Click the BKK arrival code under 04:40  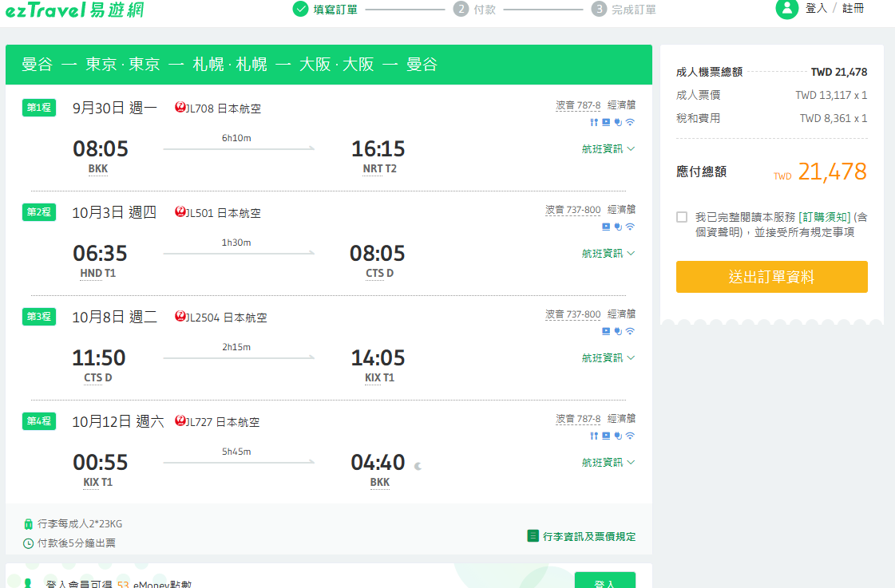pyautogui.click(x=379, y=483)
